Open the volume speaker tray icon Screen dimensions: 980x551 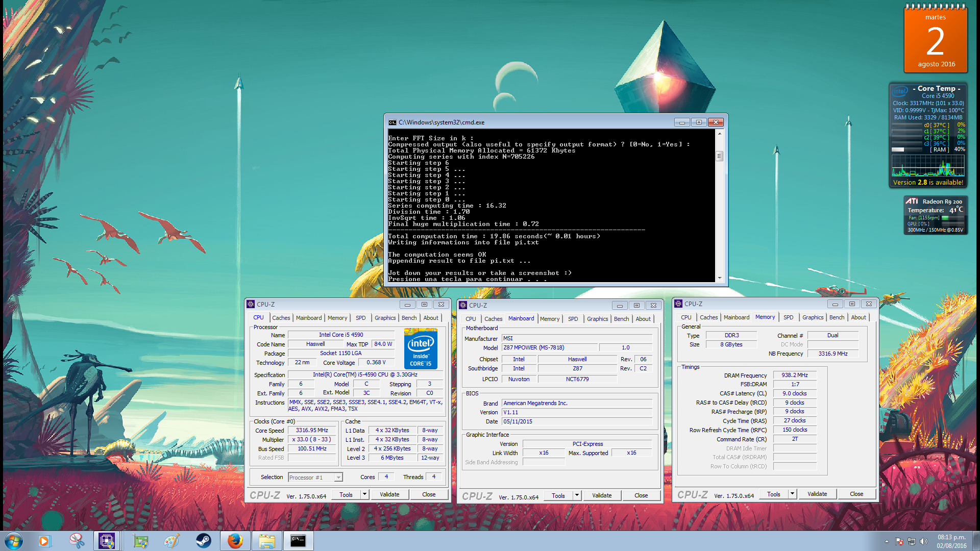[923, 541]
